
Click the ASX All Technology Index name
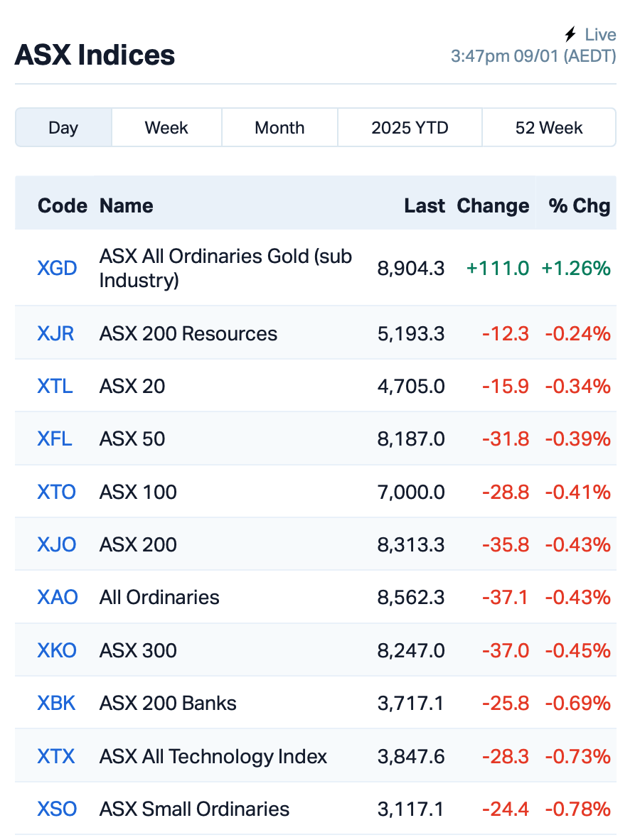[x=213, y=756]
